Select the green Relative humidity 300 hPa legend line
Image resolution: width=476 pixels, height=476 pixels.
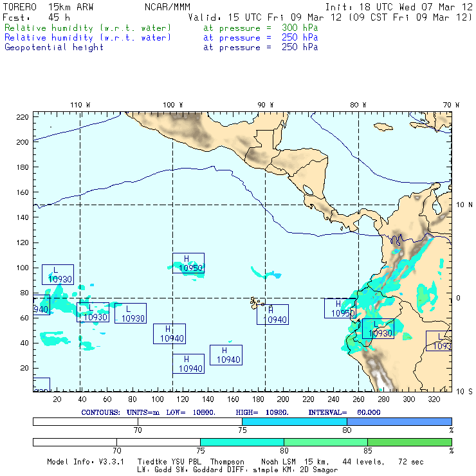click(161, 28)
